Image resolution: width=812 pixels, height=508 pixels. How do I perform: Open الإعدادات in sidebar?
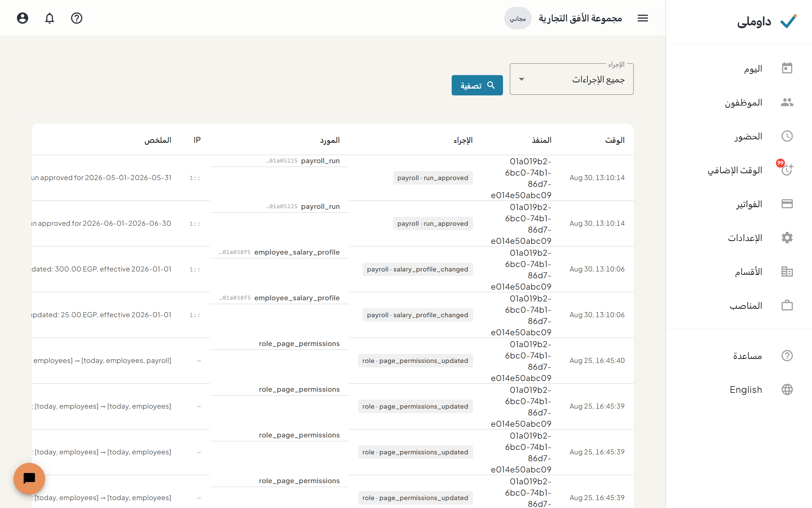point(739,238)
